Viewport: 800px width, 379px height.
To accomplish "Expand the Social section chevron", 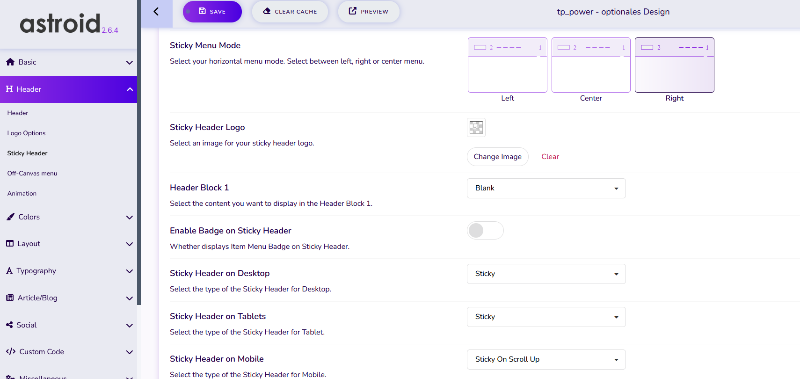I will (130, 325).
